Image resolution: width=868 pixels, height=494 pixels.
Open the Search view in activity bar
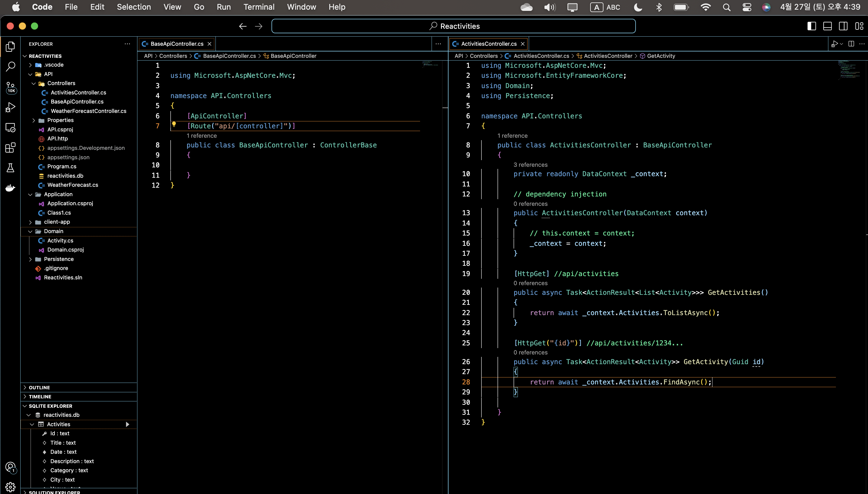11,67
